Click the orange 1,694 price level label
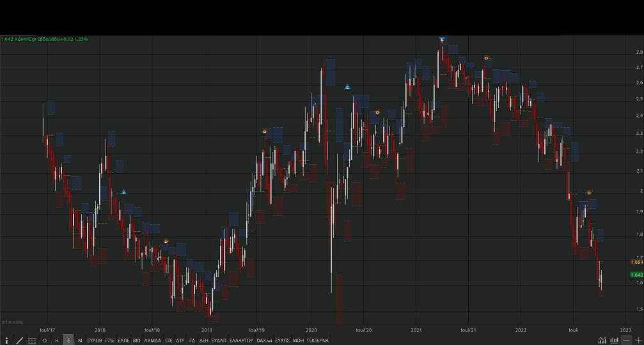This screenshot has height=345, width=644. click(x=636, y=262)
